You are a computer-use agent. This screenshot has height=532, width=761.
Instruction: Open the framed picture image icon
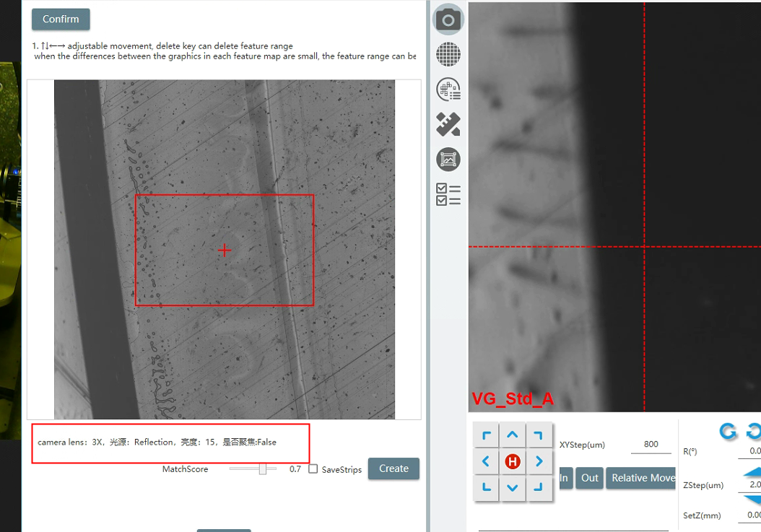point(448,160)
